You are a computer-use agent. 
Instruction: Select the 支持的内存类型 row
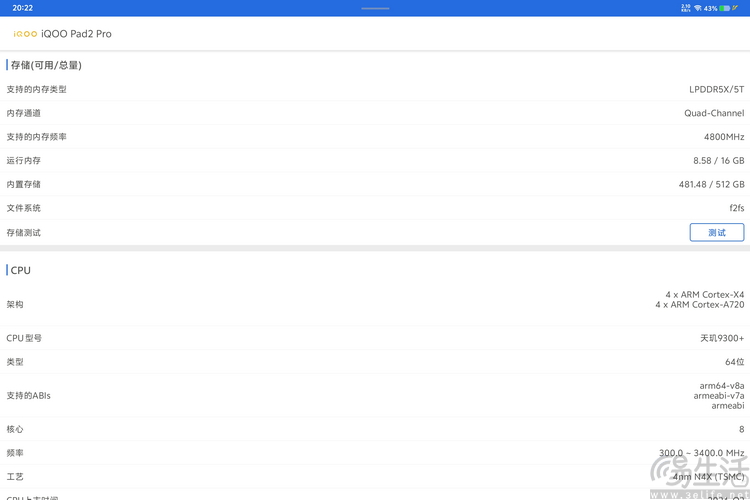375,89
